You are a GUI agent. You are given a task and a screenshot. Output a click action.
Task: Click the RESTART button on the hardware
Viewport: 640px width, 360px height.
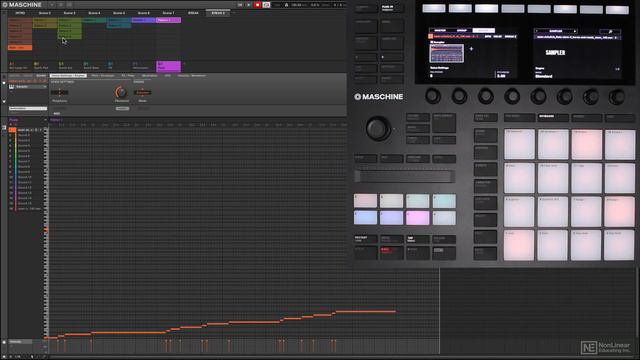tap(365, 239)
